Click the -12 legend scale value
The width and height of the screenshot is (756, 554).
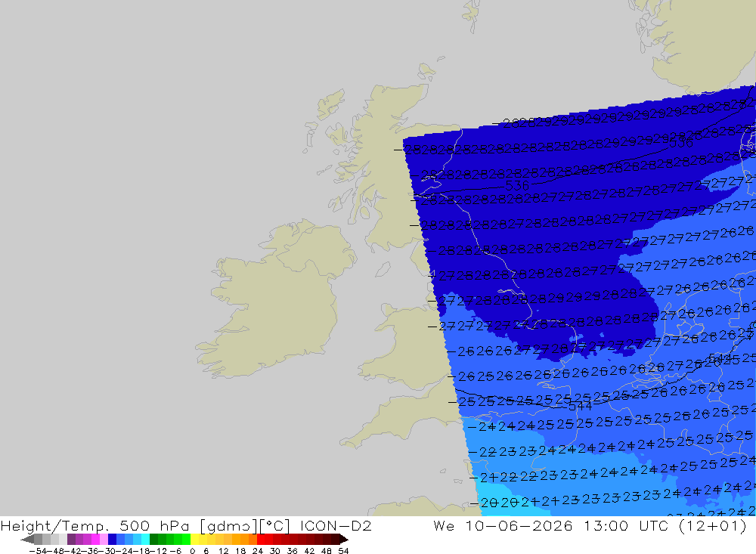[x=158, y=551]
